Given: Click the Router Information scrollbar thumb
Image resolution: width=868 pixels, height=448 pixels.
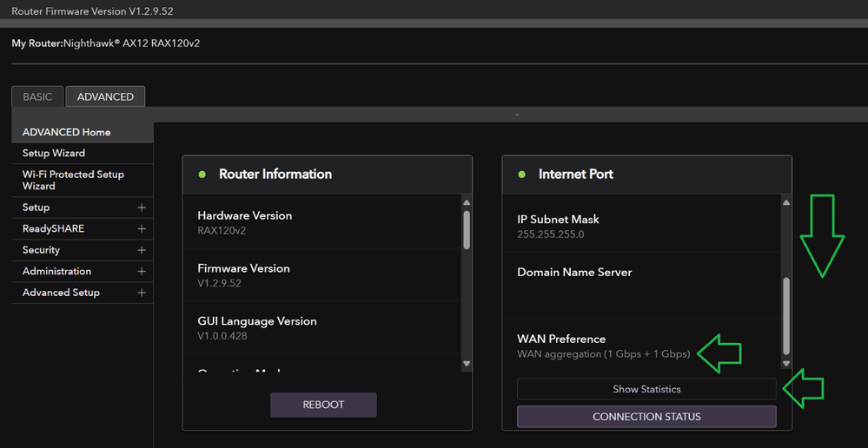Looking at the screenshot, I should click(x=467, y=230).
